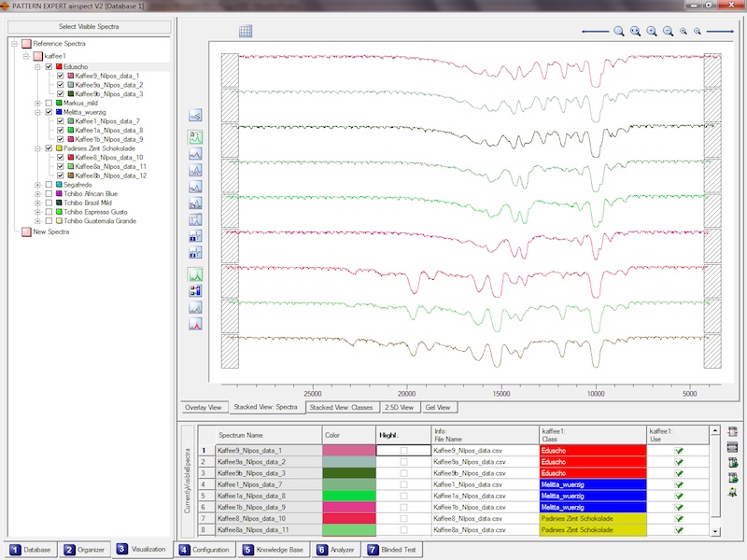Screen dimensions: 747x560
Task: Click the grid toggle icon above the chart
Action: [247, 32]
